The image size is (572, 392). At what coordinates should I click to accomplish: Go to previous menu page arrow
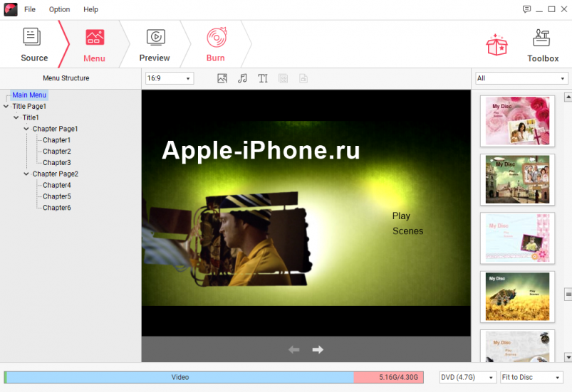click(293, 349)
